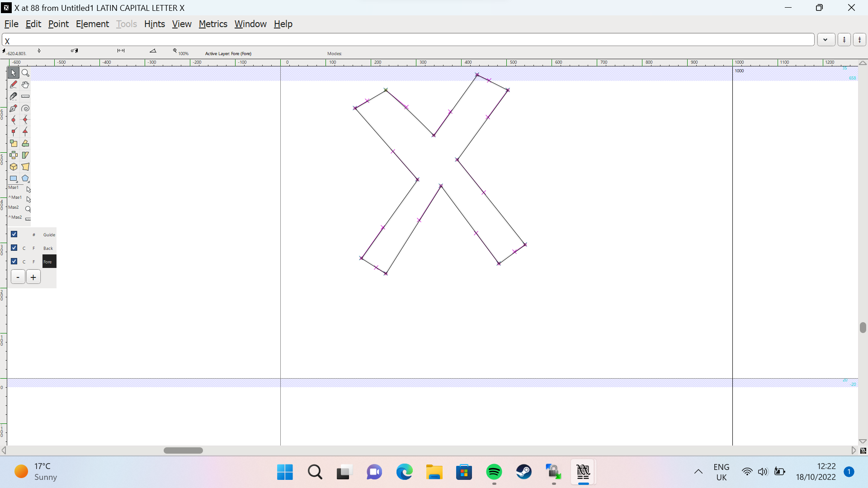868x488 pixels.
Task: Select the Freehand draw tool
Action: click(x=14, y=84)
